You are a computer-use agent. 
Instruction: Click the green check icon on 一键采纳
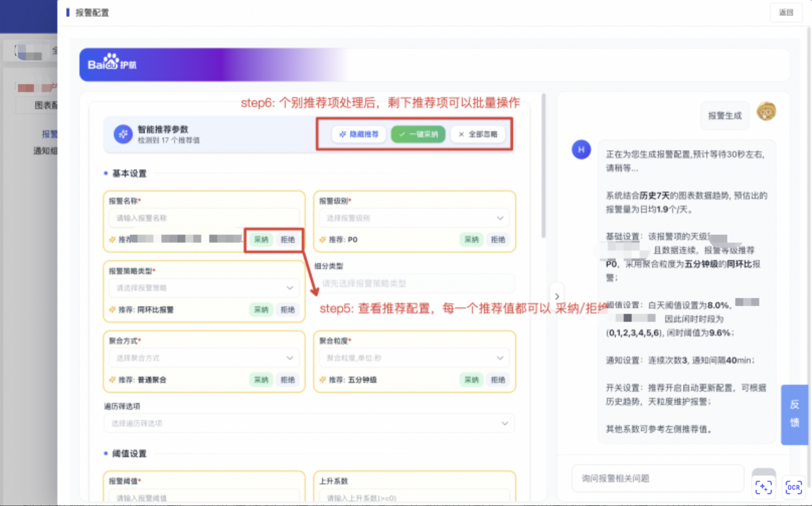click(x=401, y=134)
